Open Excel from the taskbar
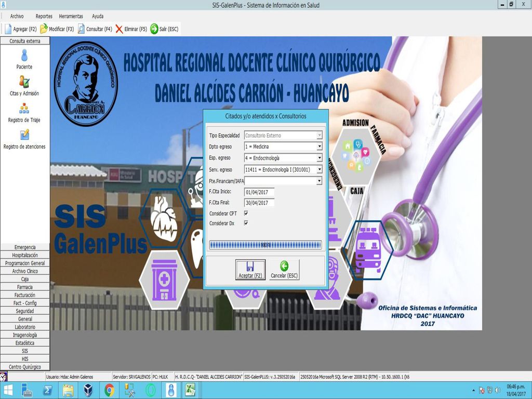The height and width of the screenshot is (399, 532). pyautogui.click(x=190, y=390)
